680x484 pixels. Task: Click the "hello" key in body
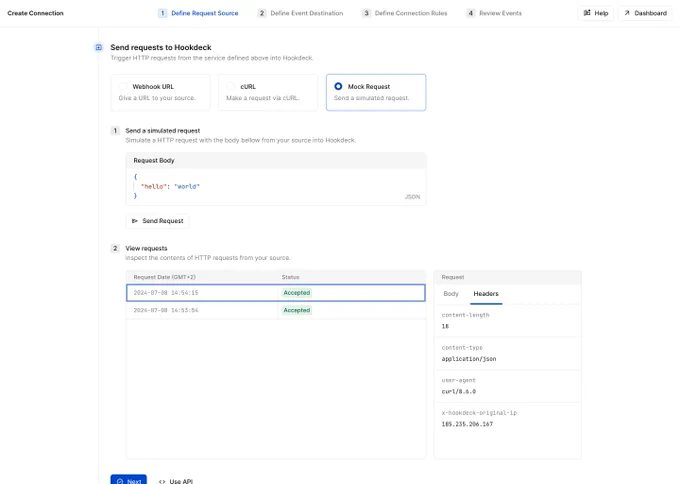(152, 186)
